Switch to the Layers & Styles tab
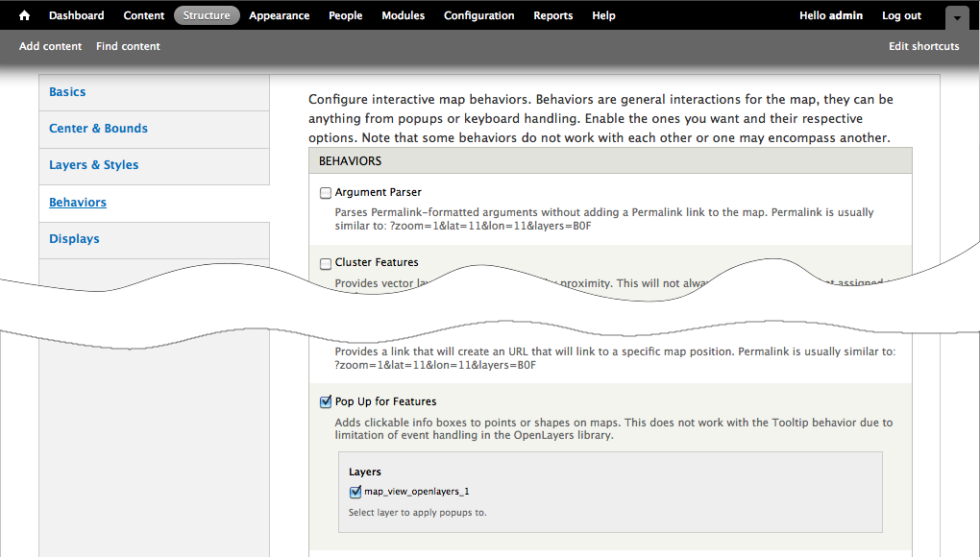This screenshot has width=980, height=557. (94, 165)
